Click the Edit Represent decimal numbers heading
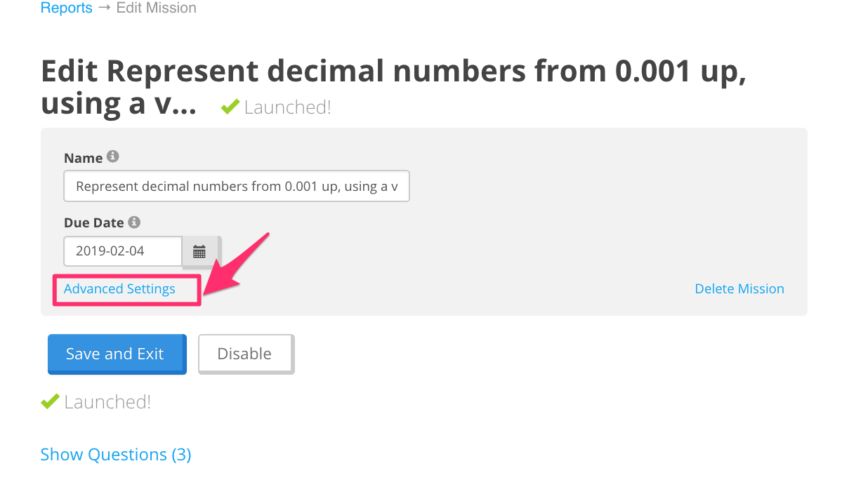 tap(393, 87)
